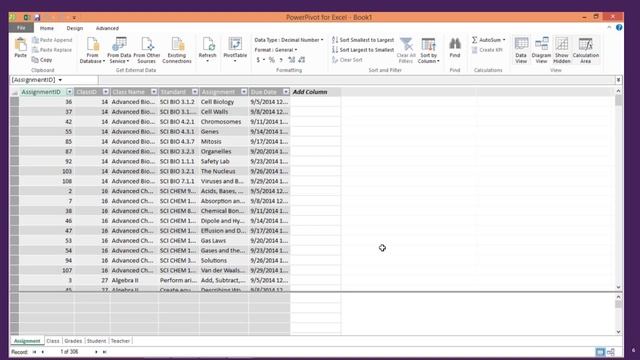Open Assignment column filter
Screen dimensions: 640x360
click(244, 92)
